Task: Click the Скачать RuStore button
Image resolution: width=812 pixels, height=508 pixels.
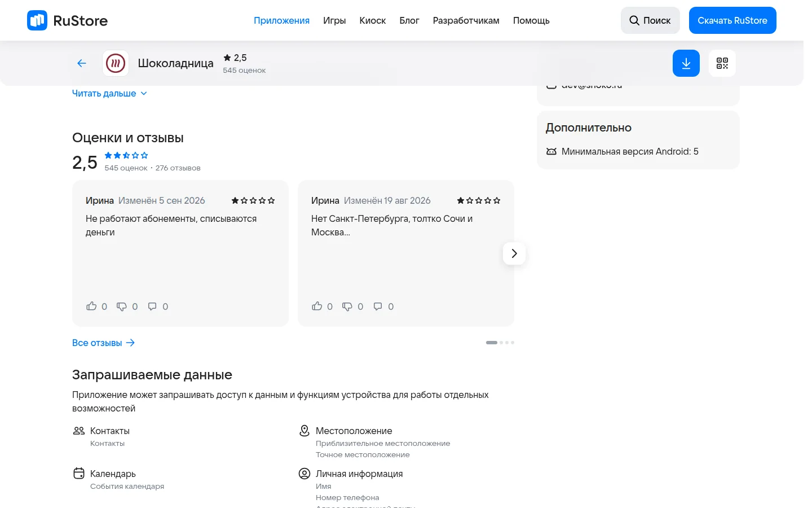Action: coord(732,20)
